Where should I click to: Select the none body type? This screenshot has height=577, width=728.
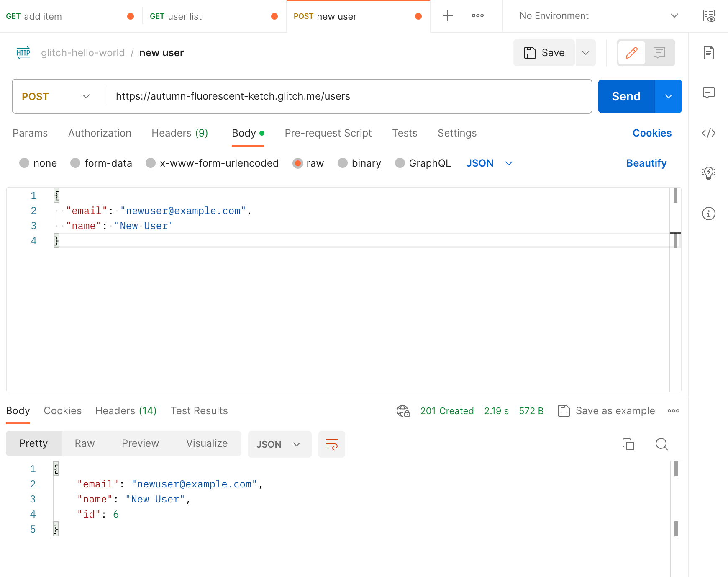(38, 163)
